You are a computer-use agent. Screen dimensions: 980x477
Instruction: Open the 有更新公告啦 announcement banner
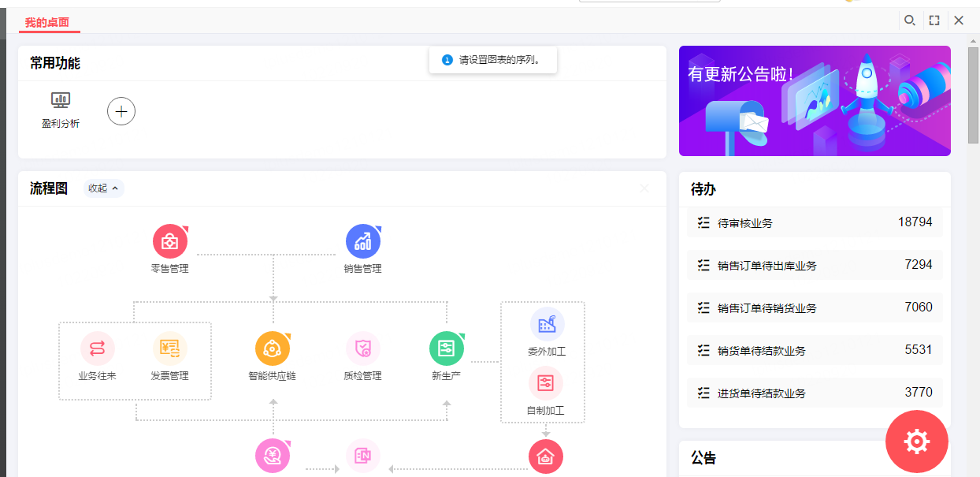click(815, 101)
